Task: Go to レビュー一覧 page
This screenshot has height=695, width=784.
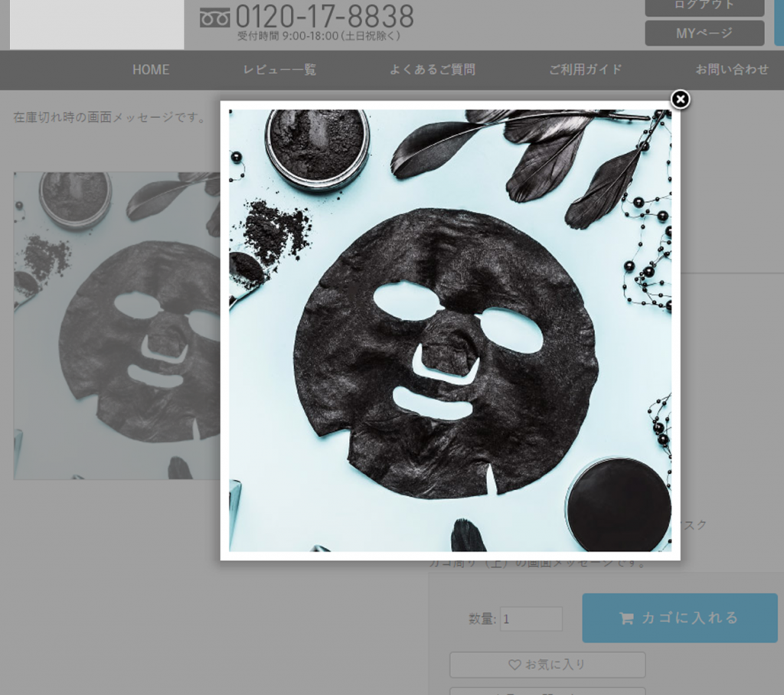Action: coord(279,70)
